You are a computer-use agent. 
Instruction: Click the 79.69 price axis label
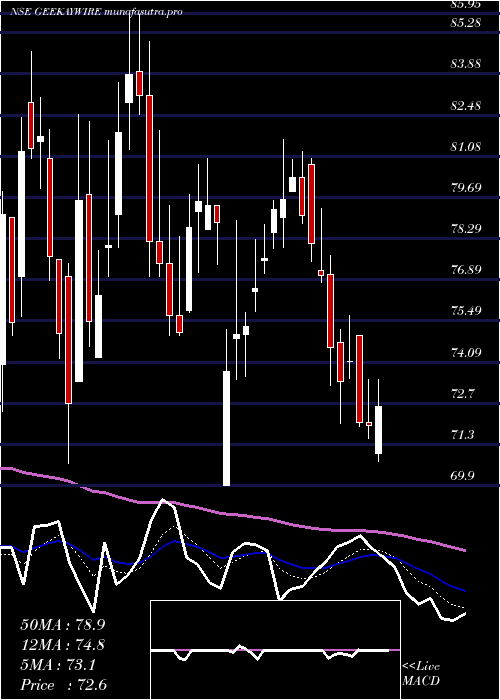466,188
